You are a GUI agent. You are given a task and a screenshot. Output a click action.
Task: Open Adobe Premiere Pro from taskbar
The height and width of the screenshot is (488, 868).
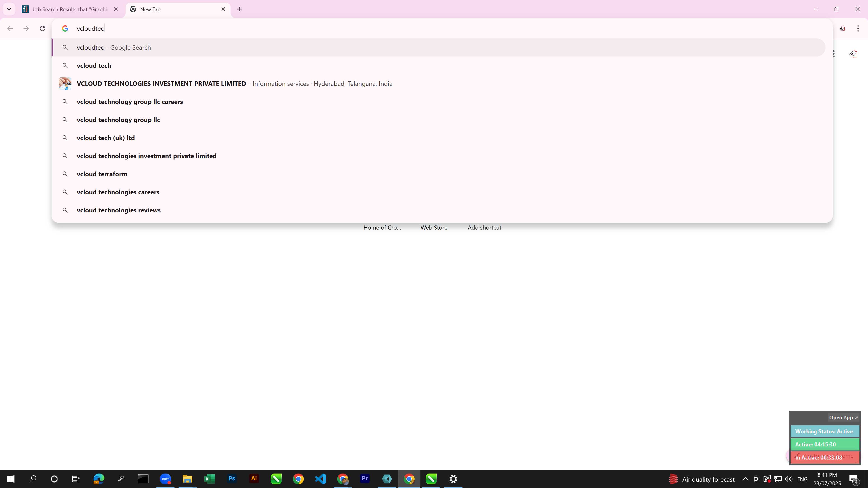click(x=365, y=479)
